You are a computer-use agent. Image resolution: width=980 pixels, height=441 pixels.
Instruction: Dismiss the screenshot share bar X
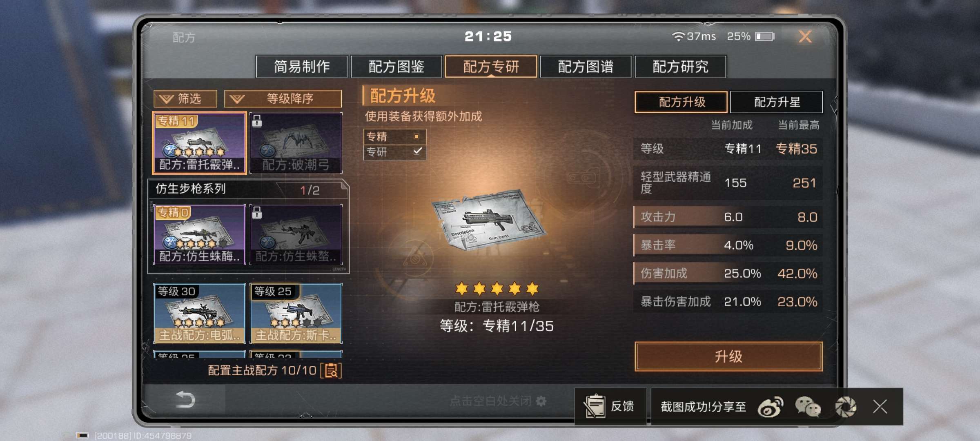tap(880, 407)
